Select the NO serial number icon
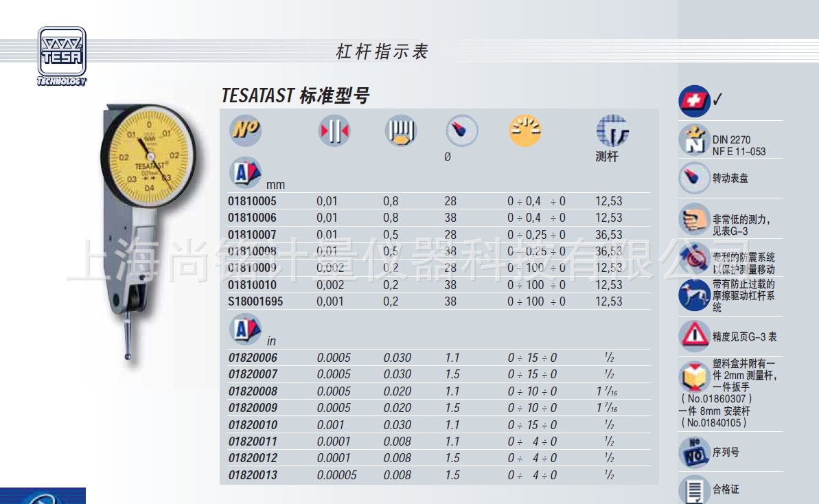 pyautogui.click(x=694, y=452)
